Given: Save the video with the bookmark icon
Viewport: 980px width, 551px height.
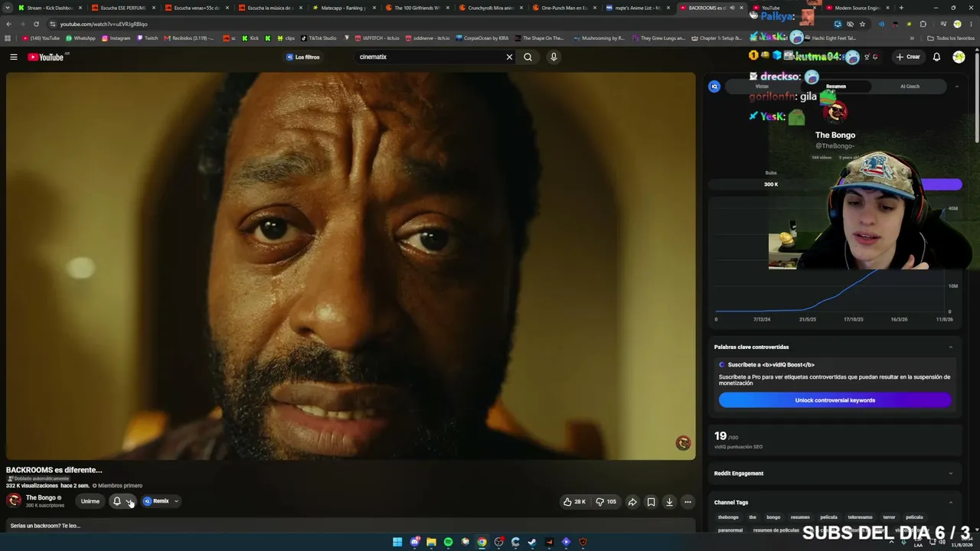Looking at the screenshot, I should 651,502.
